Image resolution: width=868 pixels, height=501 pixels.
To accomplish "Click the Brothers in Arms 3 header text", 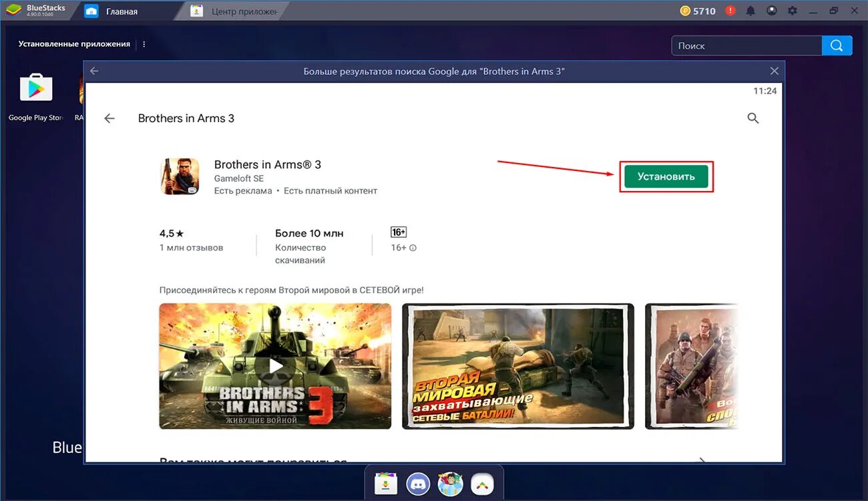I will point(186,118).
